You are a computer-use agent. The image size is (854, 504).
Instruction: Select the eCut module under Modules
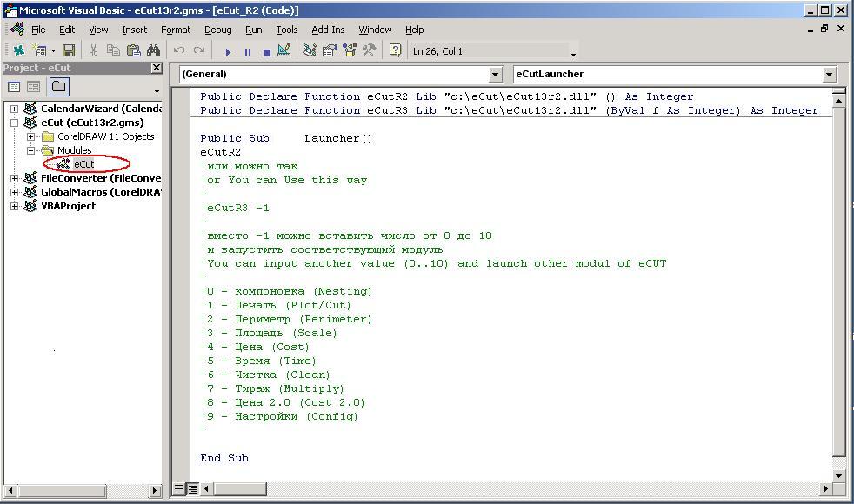84,164
